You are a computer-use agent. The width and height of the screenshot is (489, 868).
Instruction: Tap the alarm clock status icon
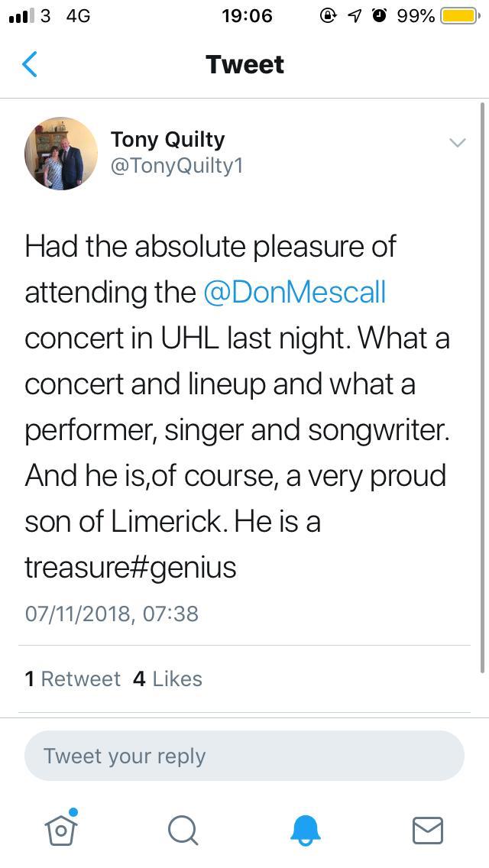(x=379, y=16)
